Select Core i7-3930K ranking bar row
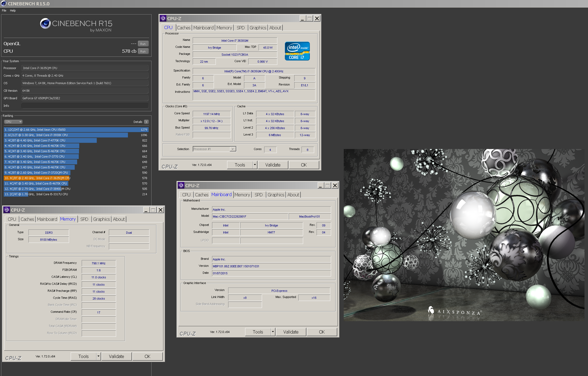This screenshot has width=588, height=376. (76, 135)
